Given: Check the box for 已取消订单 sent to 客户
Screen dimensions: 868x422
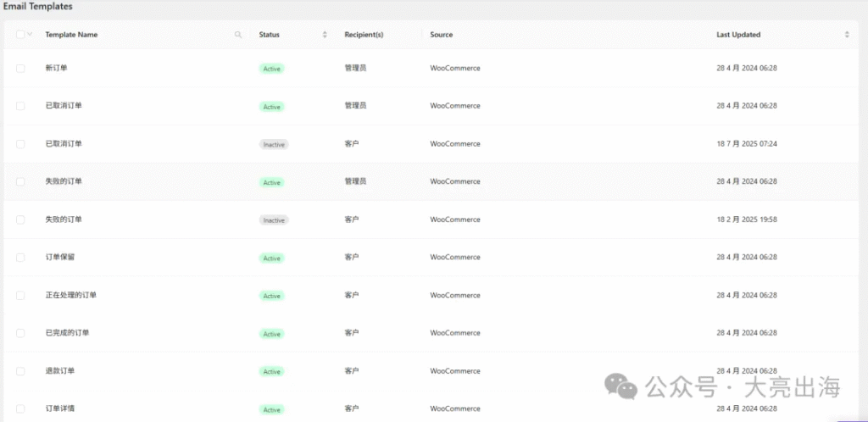Looking at the screenshot, I should click(x=20, y=144).
